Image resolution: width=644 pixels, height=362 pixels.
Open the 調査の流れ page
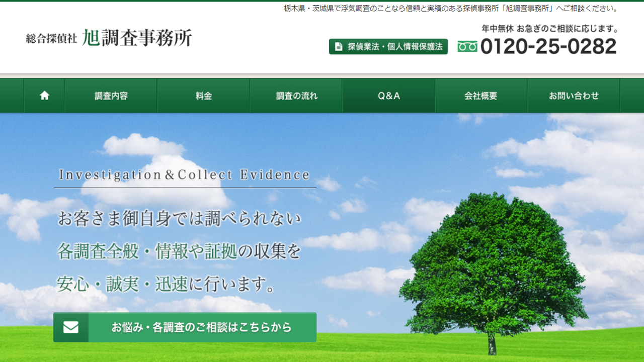click(x=296, y=95)
